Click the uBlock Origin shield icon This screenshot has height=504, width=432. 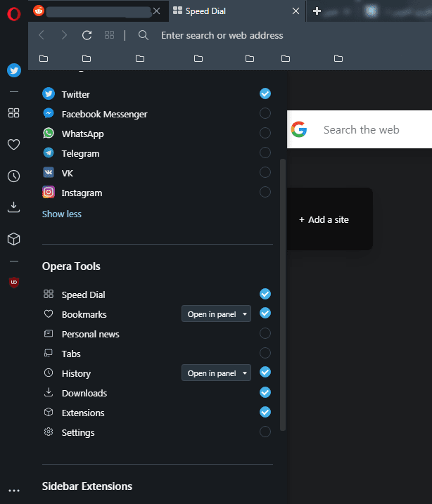[x=13, y=282]
